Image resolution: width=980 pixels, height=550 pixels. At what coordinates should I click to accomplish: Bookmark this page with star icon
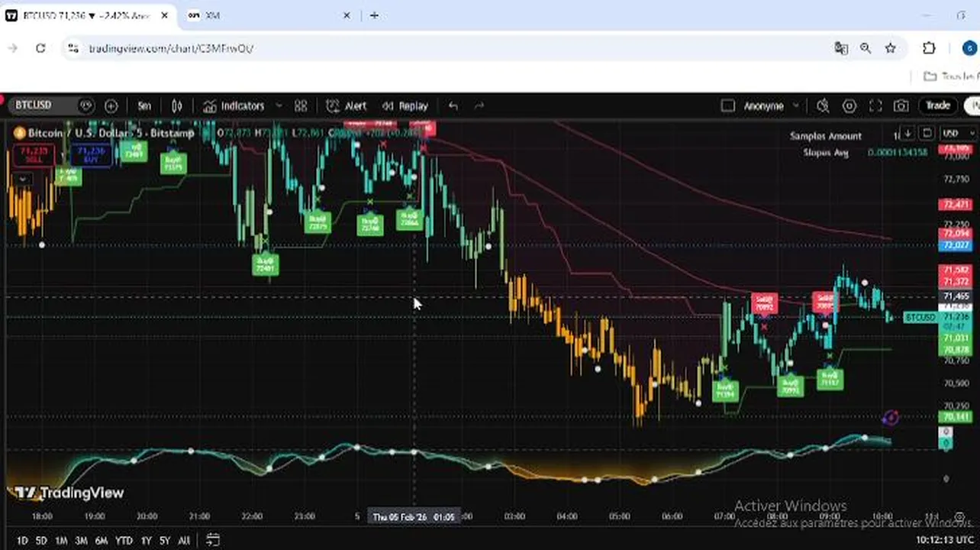click(890, 48)
